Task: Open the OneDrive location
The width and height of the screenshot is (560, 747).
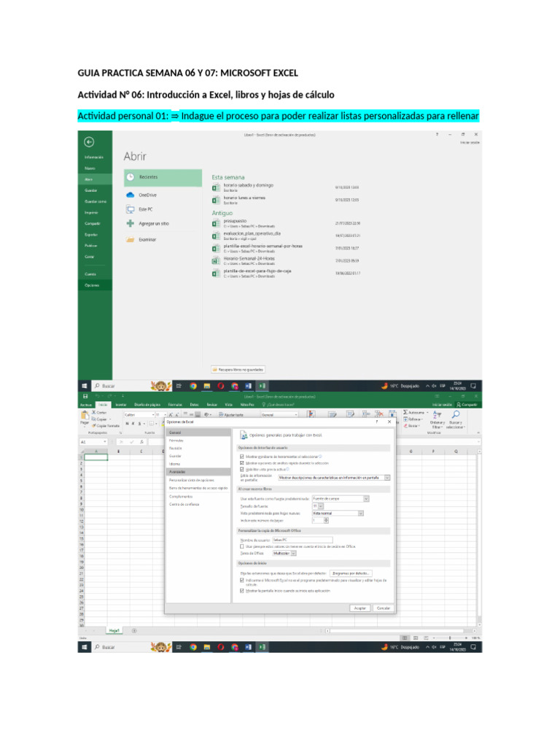Action: pos(142,195)
